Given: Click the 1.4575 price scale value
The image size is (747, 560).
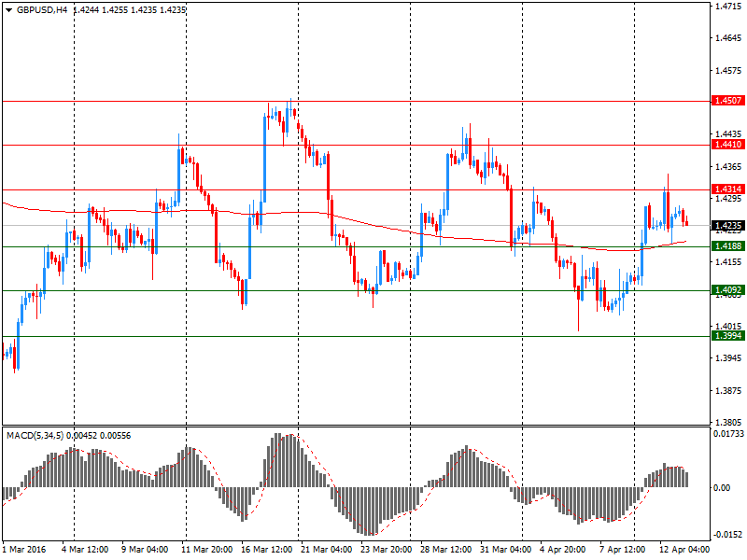Looking at the screenshot, I should pyautogui.click(x=728, y=71).
